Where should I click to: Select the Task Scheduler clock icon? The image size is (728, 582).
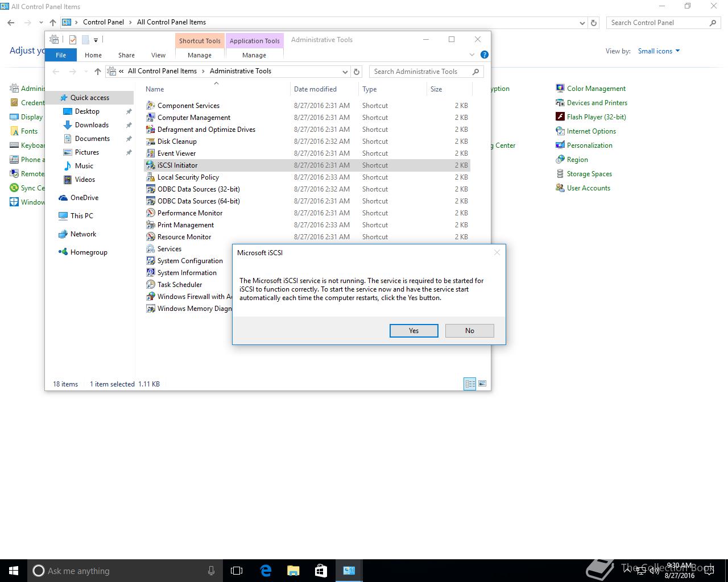[151, 285]
